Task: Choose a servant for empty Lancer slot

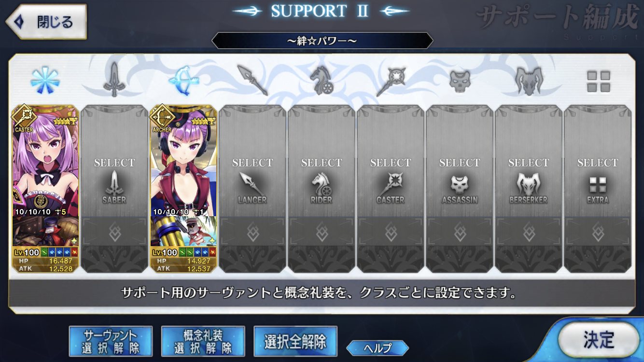Action: click(252, 188)
